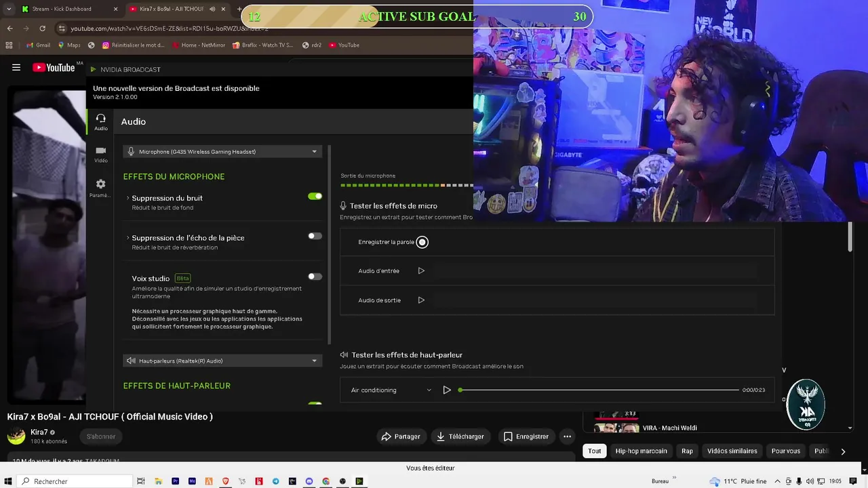Click the S'abonner button

[x=101, y=436]
